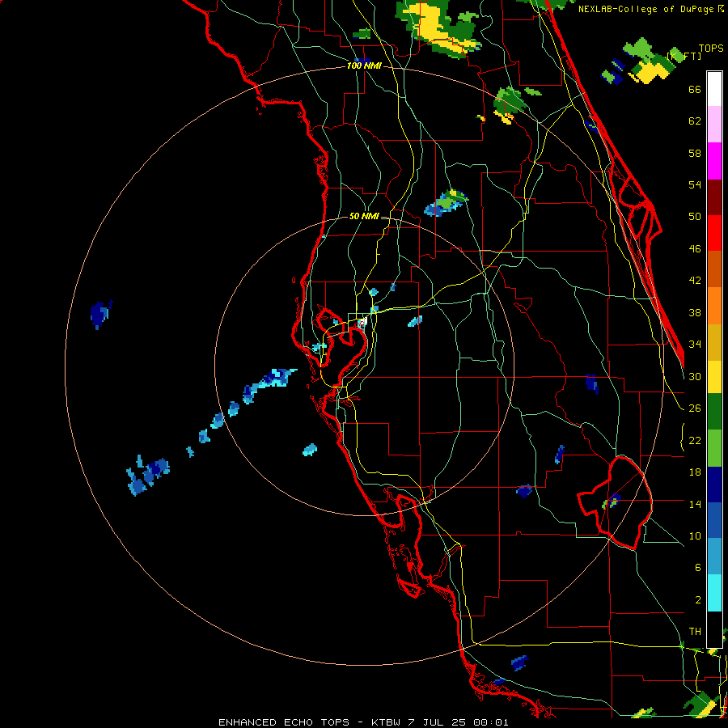Click the 14 legend value
Screen dimensions: 728x728
(695, 504)
